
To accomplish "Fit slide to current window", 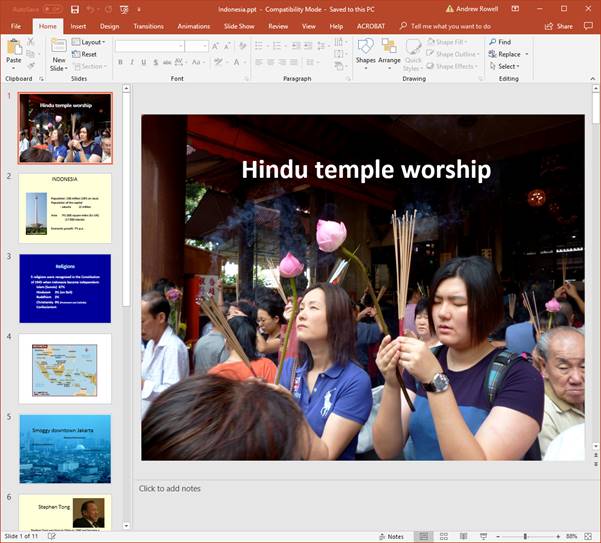I will [590, 536].
